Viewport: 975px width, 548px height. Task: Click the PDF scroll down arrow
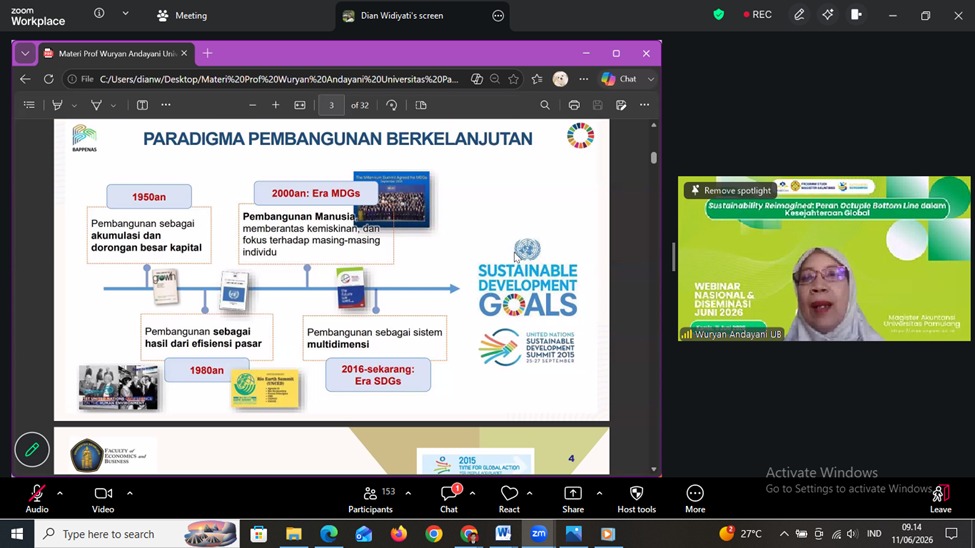(654, 470)
